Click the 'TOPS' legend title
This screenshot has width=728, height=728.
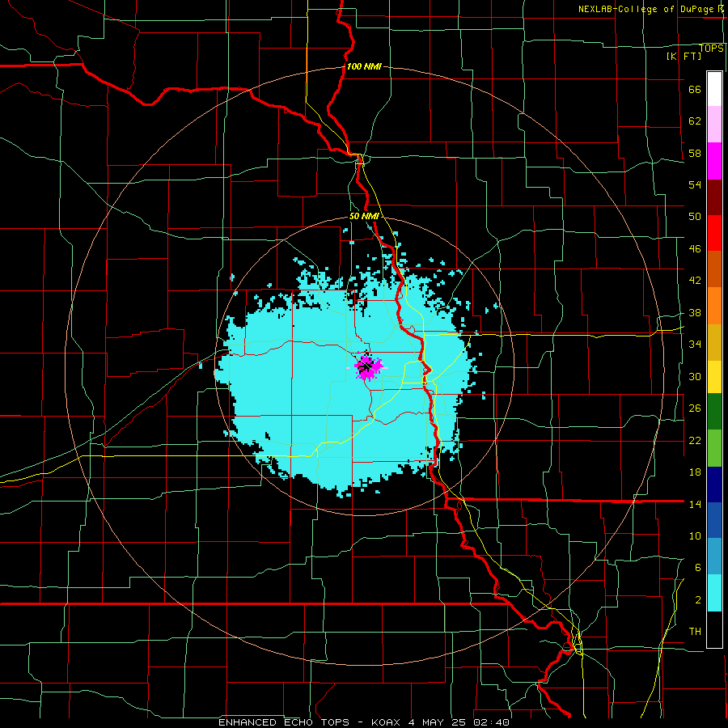(x=711, y=49)
